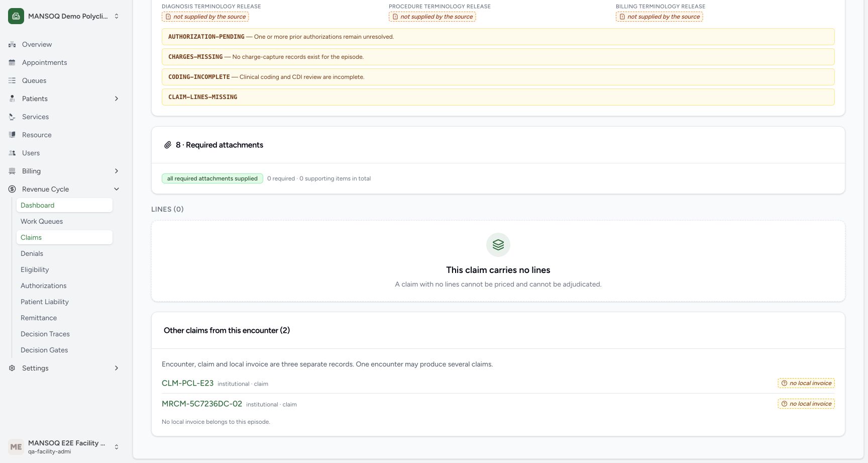The image size is (868, 463).
Task: Click the 'all required attachments supplied' badge
Action: 212,178
